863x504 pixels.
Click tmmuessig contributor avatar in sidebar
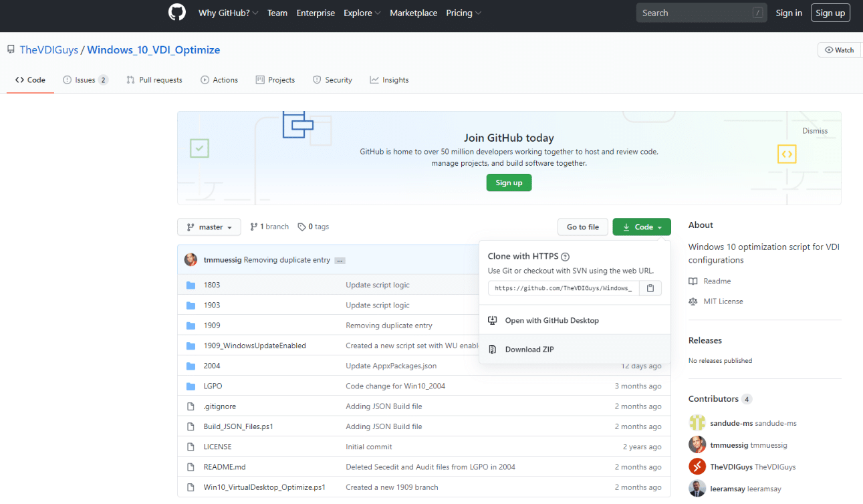click(697, 445)
